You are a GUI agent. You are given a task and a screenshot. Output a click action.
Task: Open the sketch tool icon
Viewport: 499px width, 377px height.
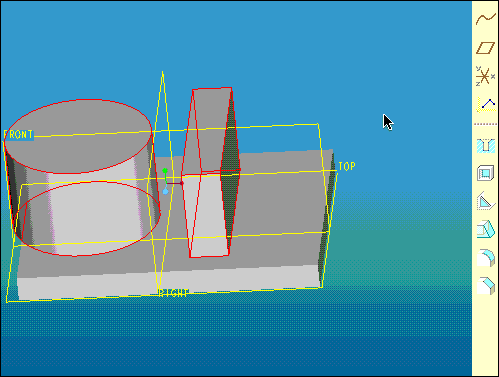tap(485, 105)
